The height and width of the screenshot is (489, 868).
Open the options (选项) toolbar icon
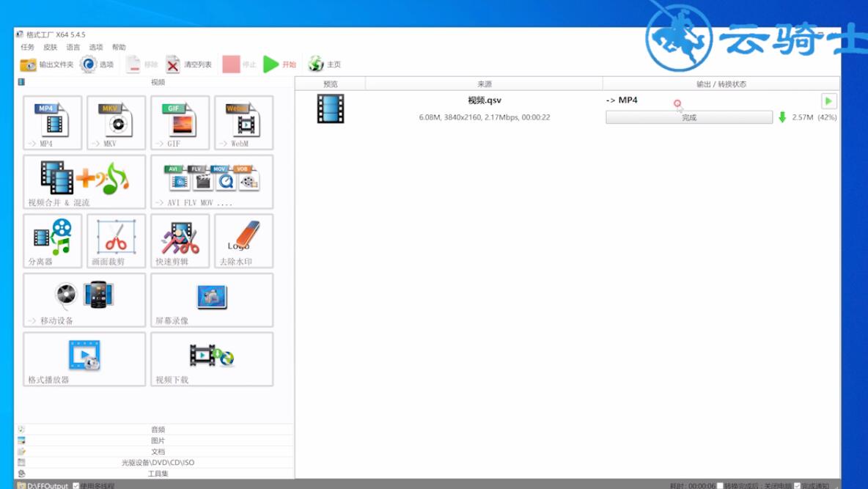pyautogui.click(x=88, y=65)
